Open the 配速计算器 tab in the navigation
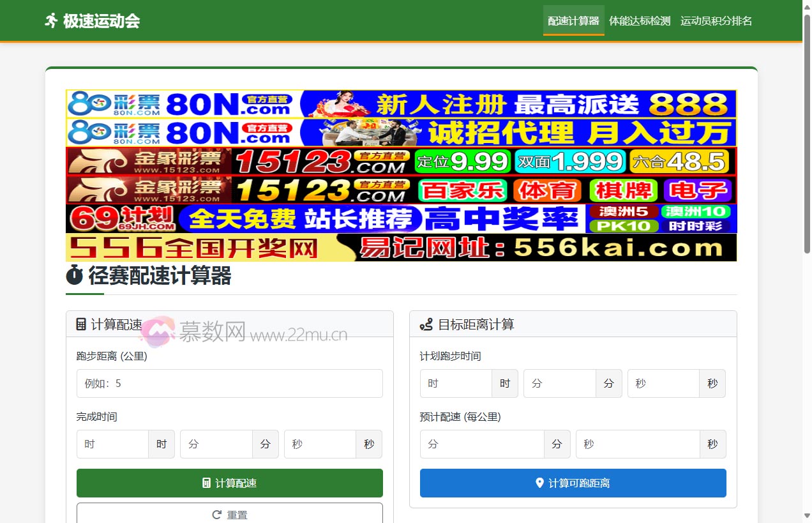The height and width of the screenshot is (523, 812). (573, 20)
